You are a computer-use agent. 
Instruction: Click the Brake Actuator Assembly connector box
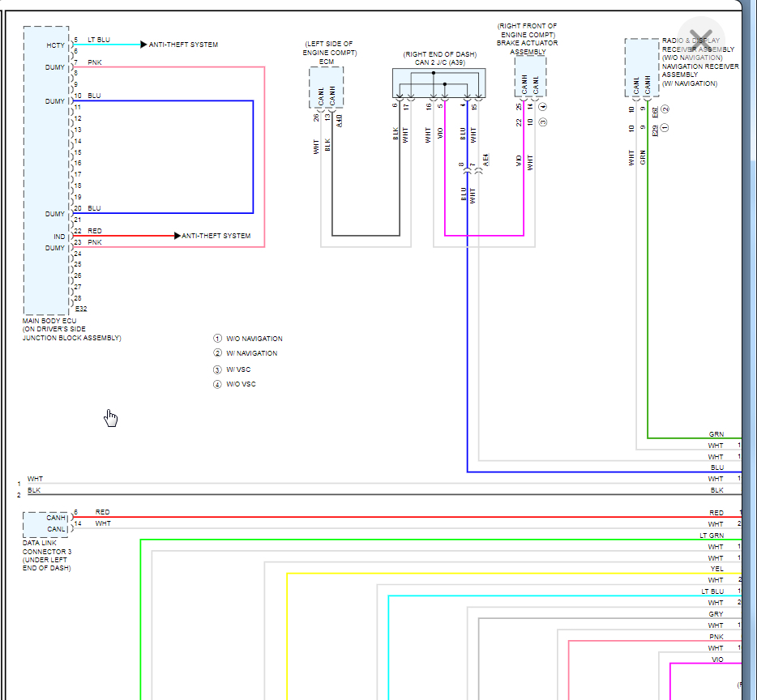(x=530, y=76)
